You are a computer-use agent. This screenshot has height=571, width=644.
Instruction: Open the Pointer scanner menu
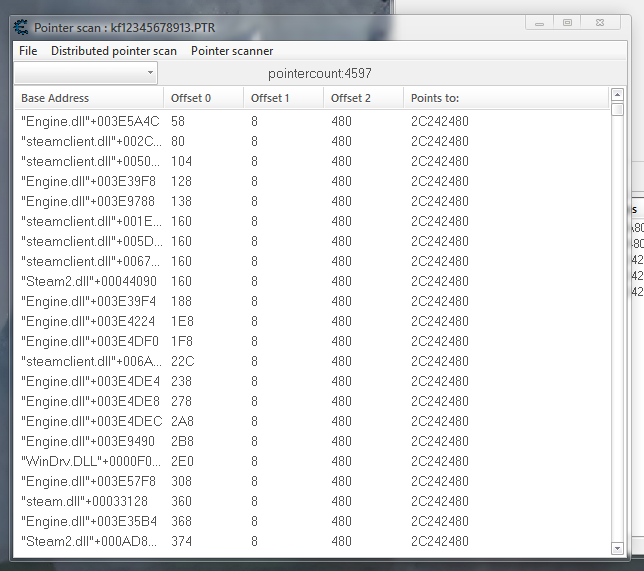click(232, 51)
